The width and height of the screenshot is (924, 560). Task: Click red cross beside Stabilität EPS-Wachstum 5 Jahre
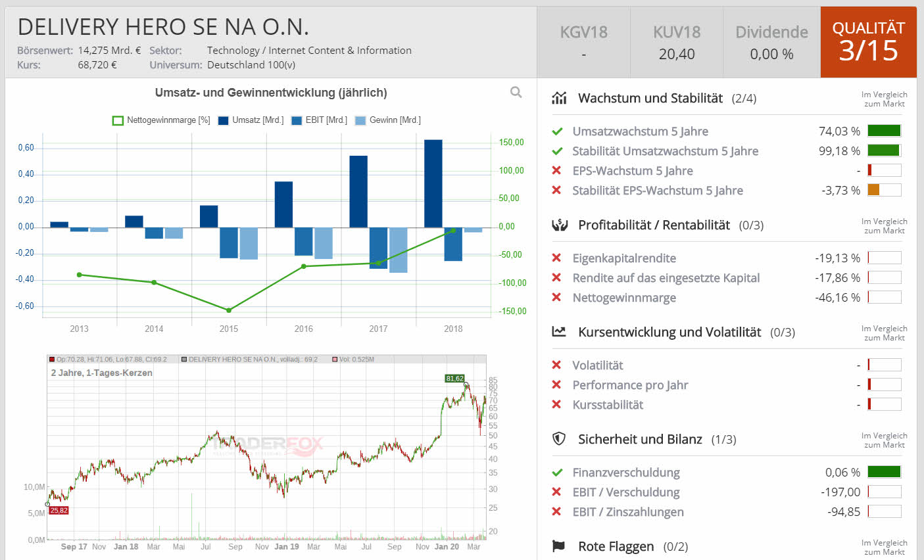[x=556, y=191]
